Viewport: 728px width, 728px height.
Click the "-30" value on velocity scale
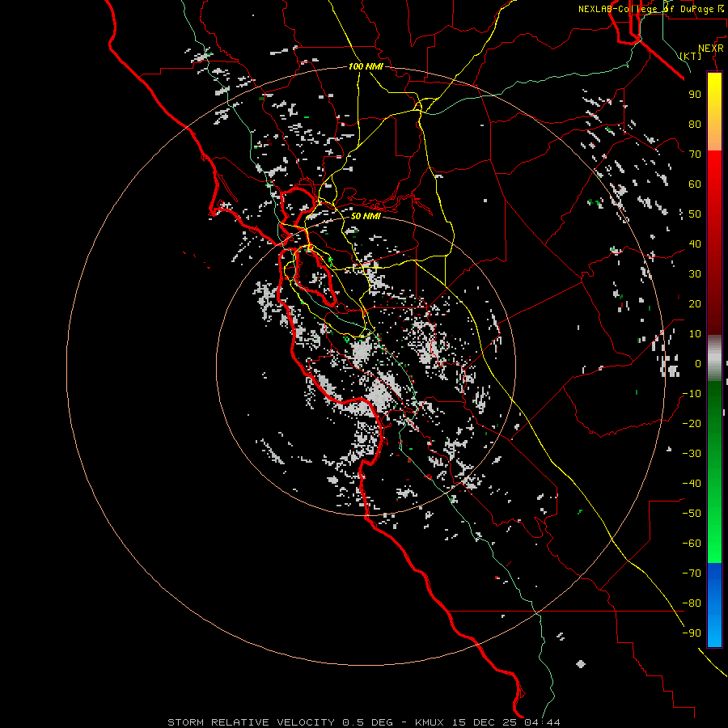[x=692, y=454]
